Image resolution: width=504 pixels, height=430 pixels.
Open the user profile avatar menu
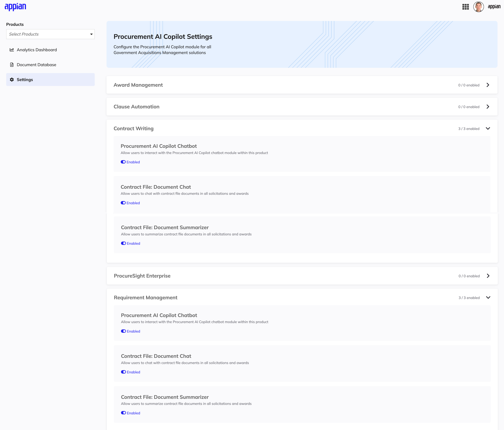point(478,7)
